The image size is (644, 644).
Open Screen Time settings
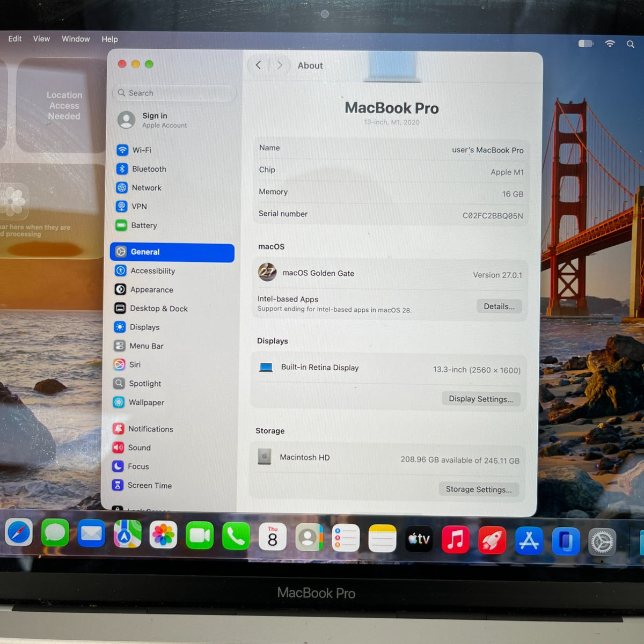coord(170,486)
